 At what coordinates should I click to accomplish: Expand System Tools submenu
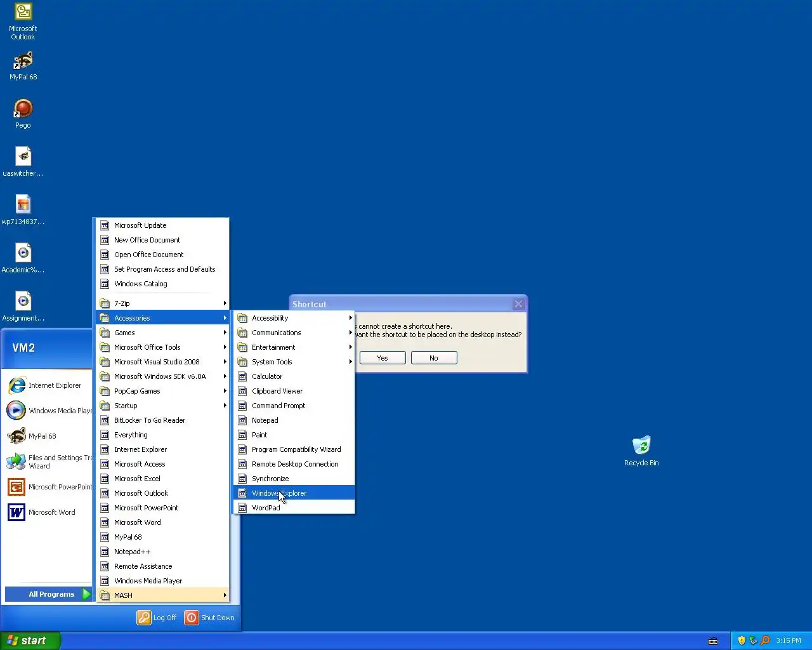tap(294, 362)
